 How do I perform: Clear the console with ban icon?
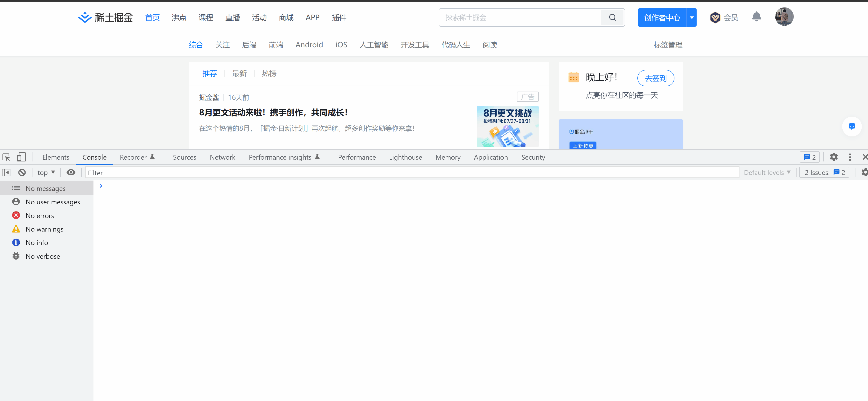point(22,173)
